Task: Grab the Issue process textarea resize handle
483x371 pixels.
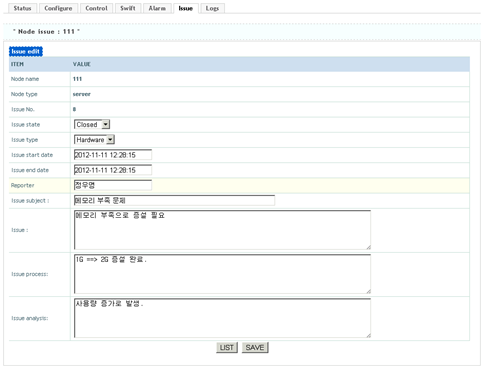Action: pos(368,291)
